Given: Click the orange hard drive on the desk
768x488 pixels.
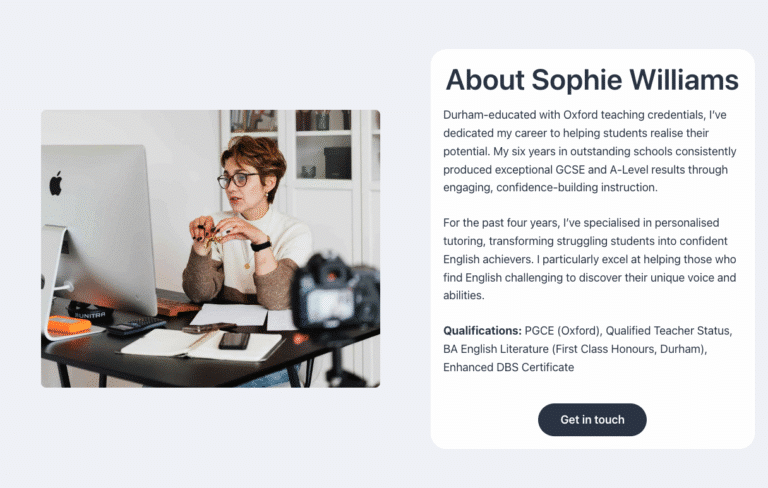Looking at the screenshot, I should click(x=68, y=325).
